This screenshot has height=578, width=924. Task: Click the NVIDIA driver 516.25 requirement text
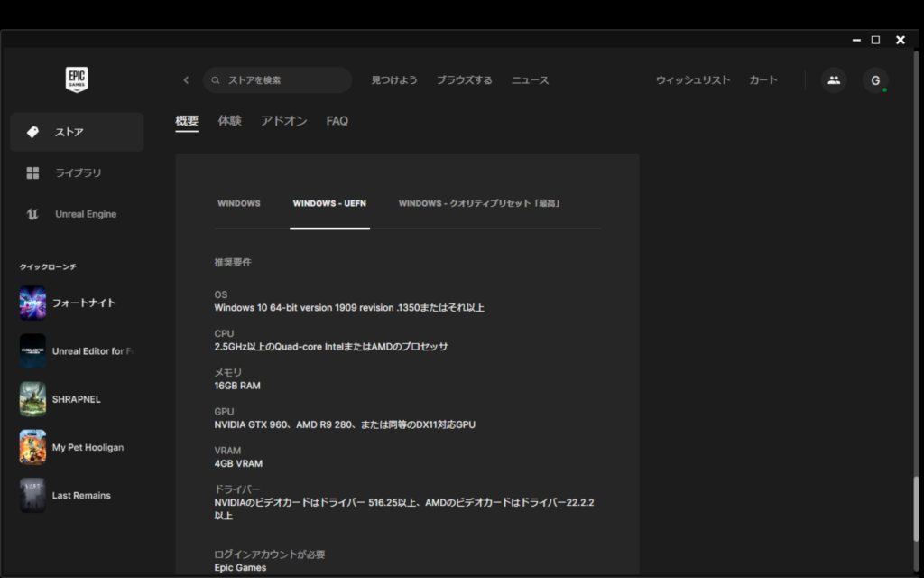(x=404, y=509)
